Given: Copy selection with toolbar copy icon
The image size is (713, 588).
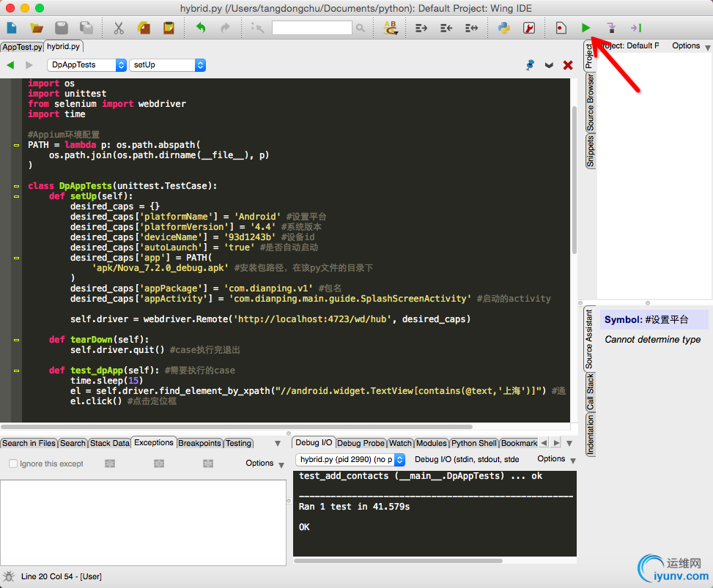Looking at the screenshot, I should 144,28.
